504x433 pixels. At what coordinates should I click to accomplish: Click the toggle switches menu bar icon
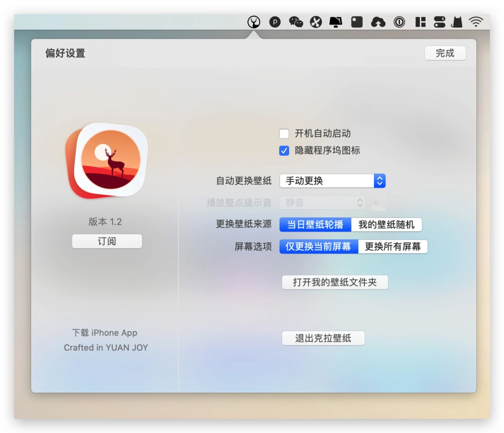pos(439,22)
